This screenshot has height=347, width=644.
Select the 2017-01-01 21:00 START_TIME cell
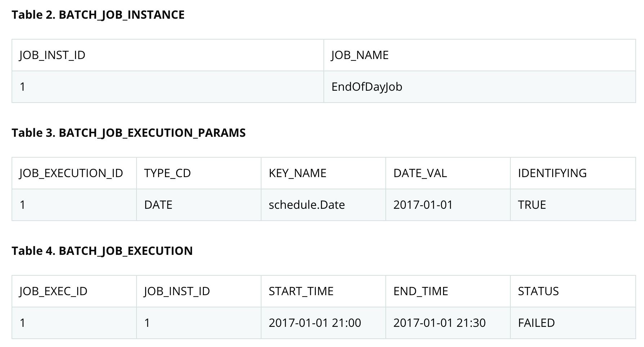tap(323, 323)
